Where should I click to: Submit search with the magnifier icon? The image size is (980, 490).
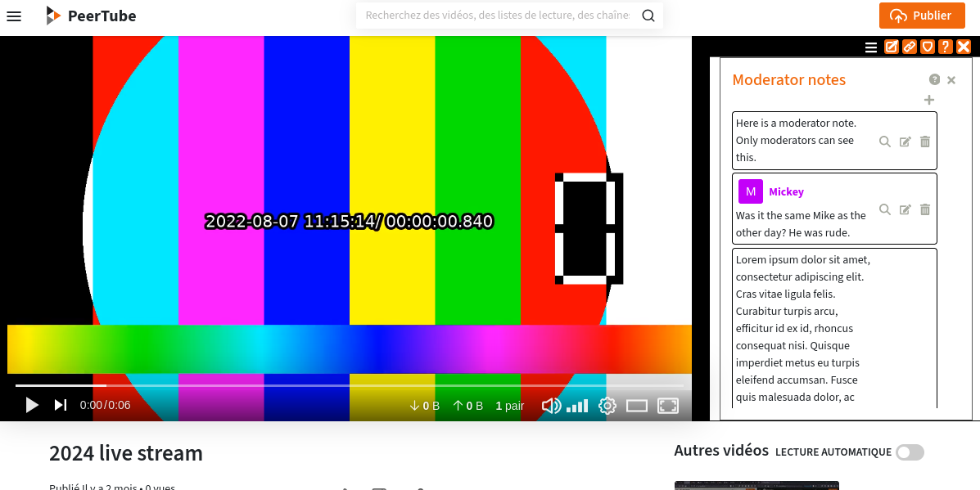click(648, 16)
